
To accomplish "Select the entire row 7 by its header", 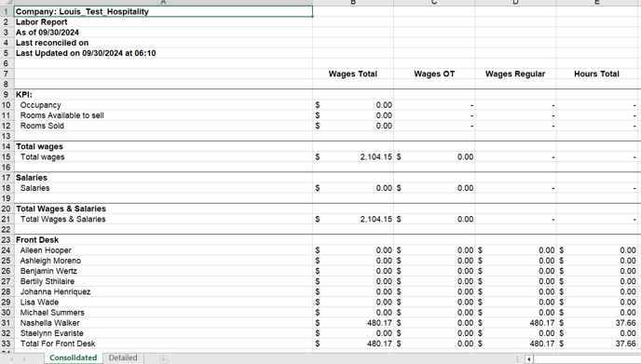I will tap(7, 74).
